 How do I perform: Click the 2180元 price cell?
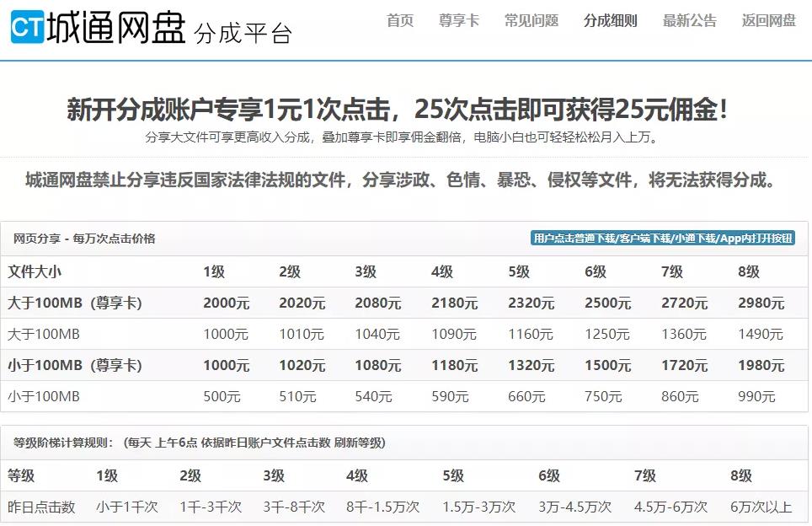click(455, 303)
